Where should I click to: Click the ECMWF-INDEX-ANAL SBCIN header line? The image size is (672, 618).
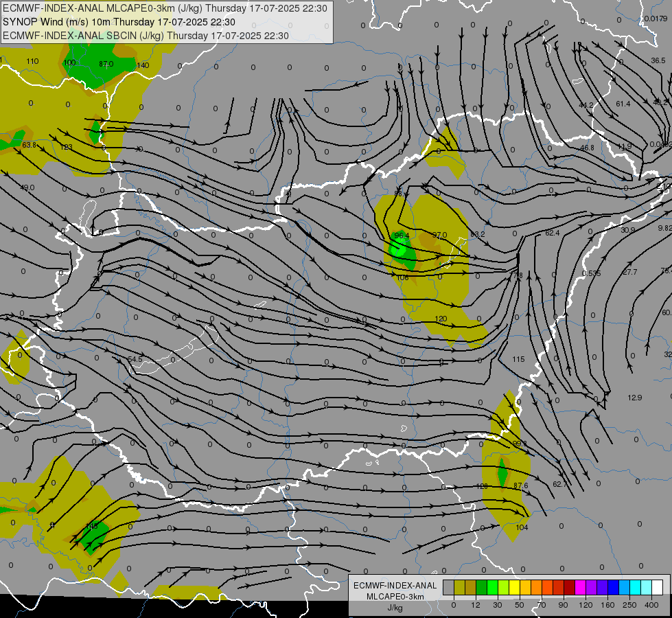click(146, 36)
